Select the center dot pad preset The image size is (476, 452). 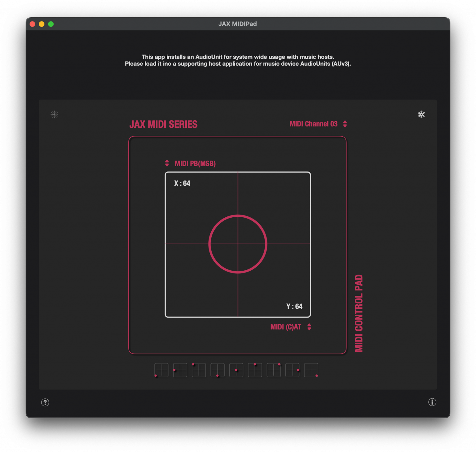[x=236, y=370]
